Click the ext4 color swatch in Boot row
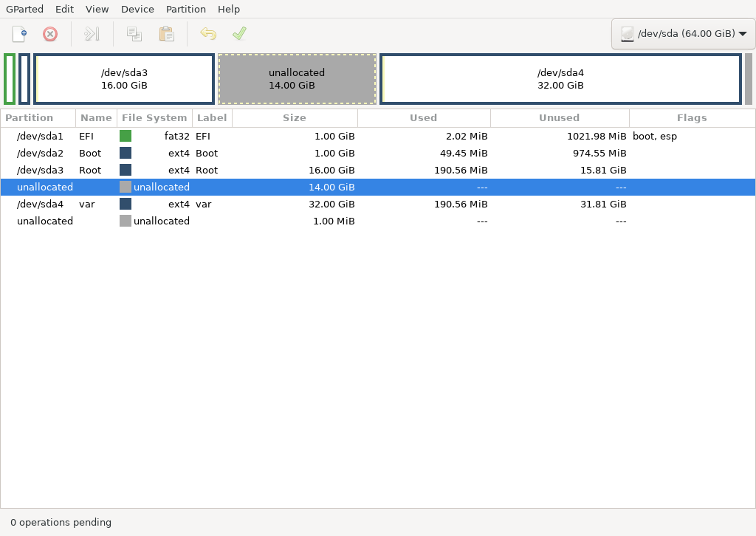The width and height of the screenshot is (756, 536). pyautogui.click(x=126, y=154)
